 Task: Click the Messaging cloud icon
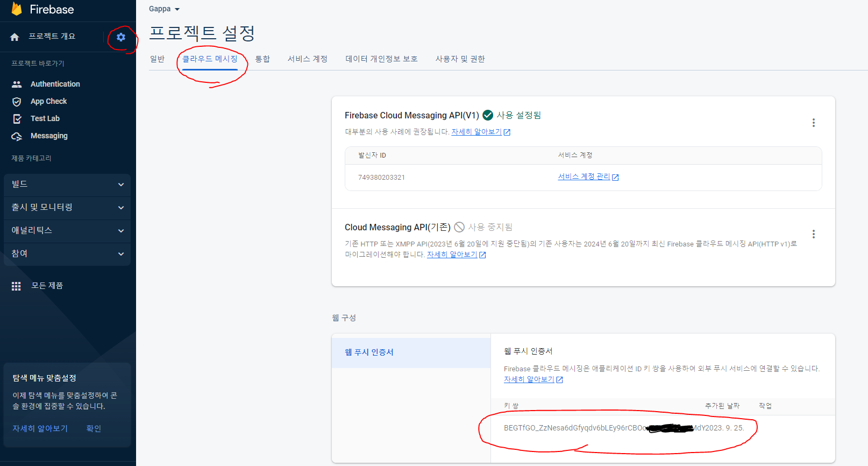[17, 136]
